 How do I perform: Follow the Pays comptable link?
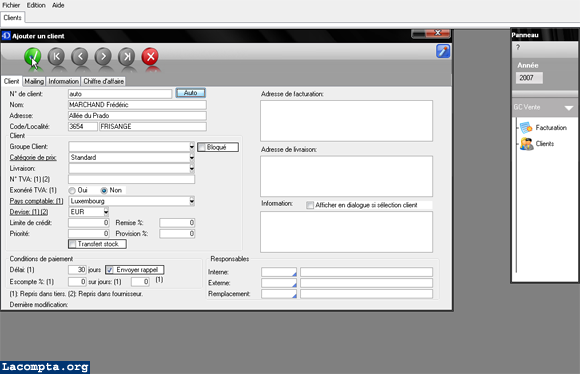point(36,201)
